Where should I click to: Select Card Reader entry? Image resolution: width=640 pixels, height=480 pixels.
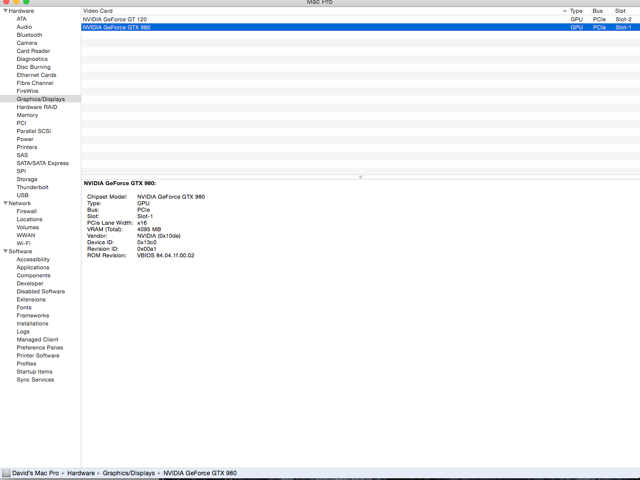pos(33,51)
